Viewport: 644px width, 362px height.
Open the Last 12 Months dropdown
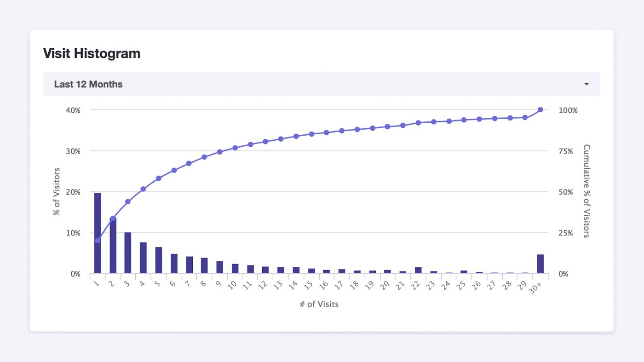(x=321, y=84)
